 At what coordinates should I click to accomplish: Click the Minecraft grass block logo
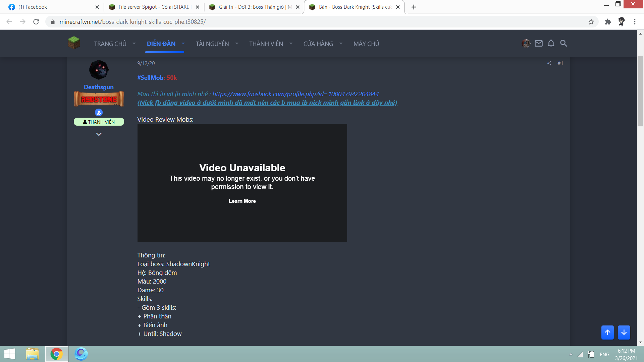coord(74,43)
